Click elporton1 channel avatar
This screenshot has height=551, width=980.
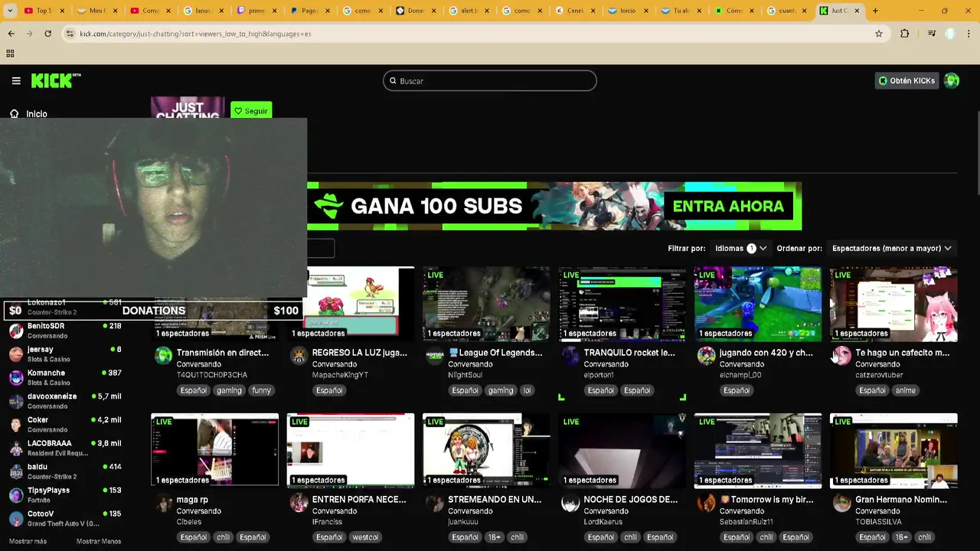570,355
